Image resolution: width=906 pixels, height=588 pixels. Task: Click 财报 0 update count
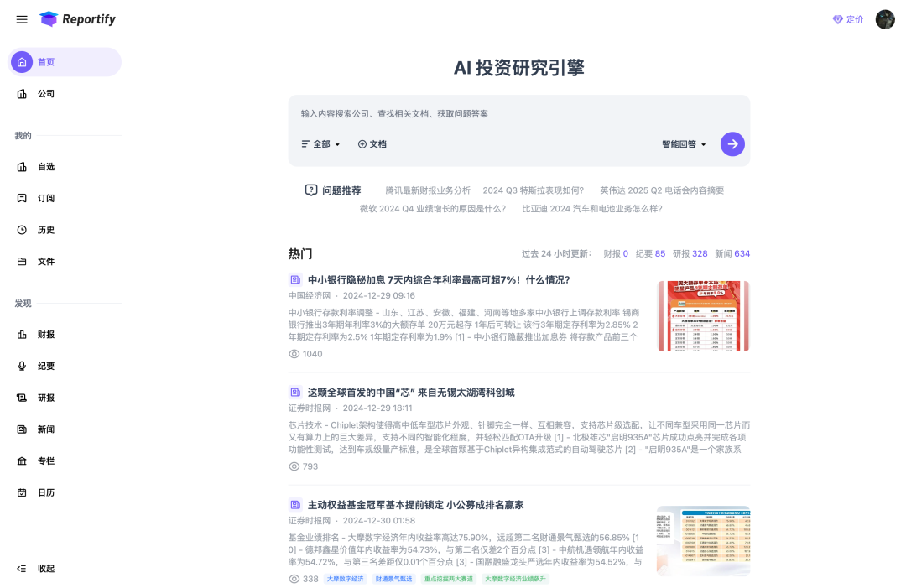(x=616, y=253)
